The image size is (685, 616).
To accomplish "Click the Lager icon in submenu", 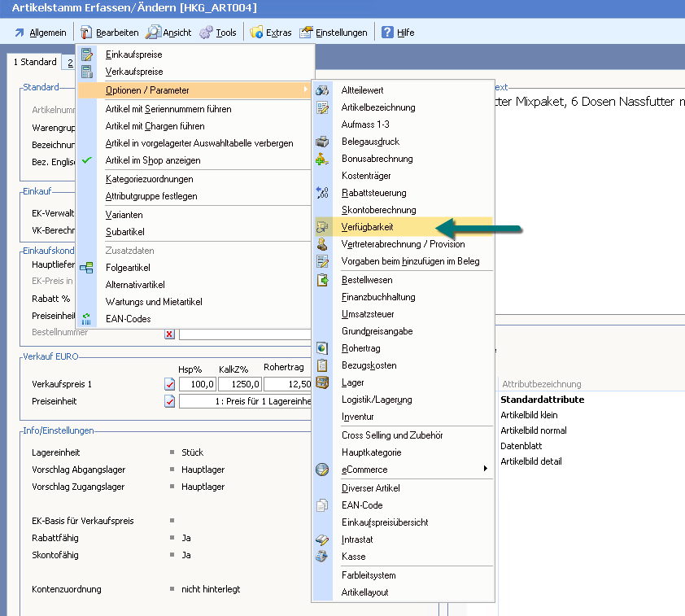I will pos(322,382).
